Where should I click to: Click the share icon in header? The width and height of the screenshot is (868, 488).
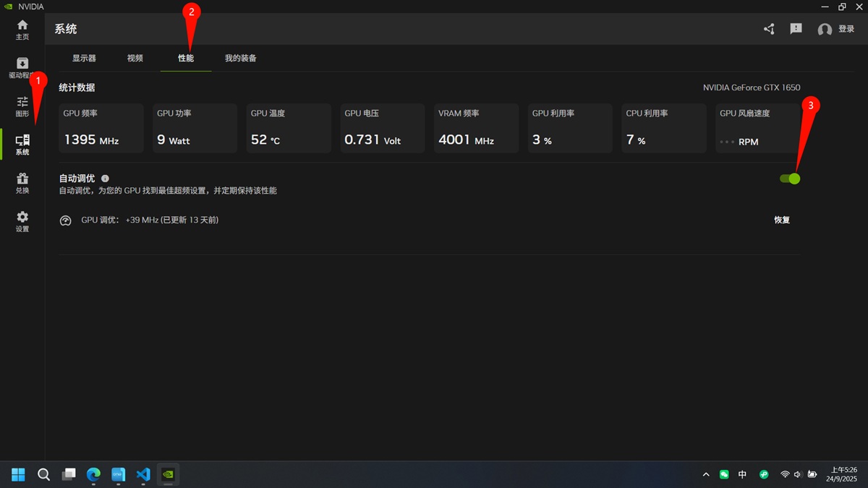(769, 29)
